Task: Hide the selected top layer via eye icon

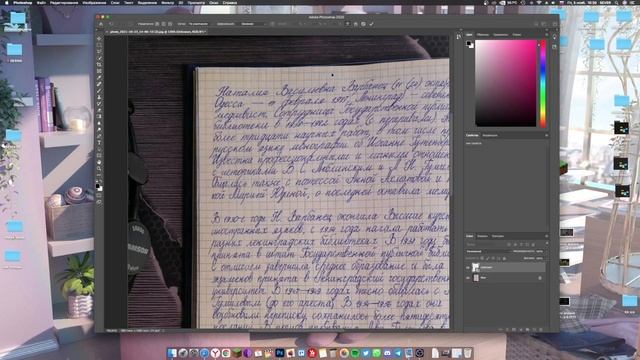Action: 468,267
